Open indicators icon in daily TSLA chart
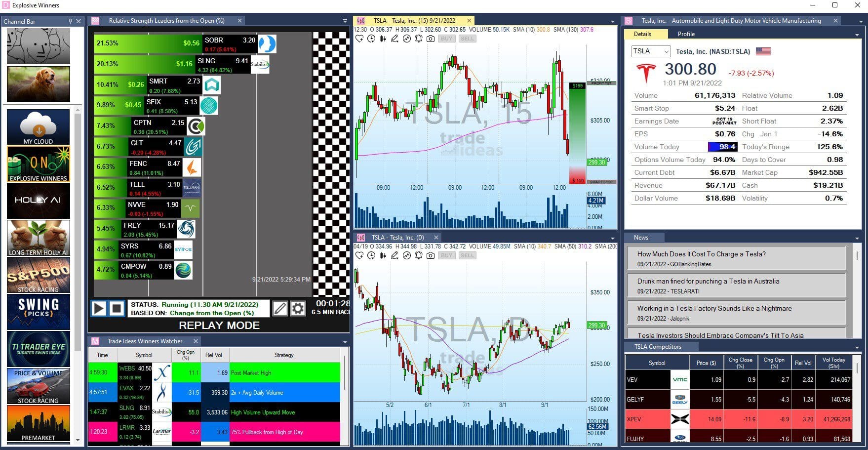This screenshot has height=450, width=868. (x=407, y=255)
